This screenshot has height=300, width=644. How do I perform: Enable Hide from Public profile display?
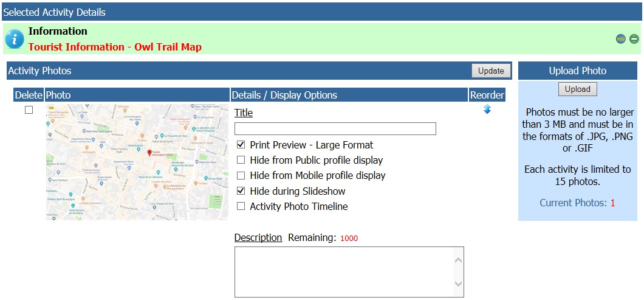tap(241, 160)
